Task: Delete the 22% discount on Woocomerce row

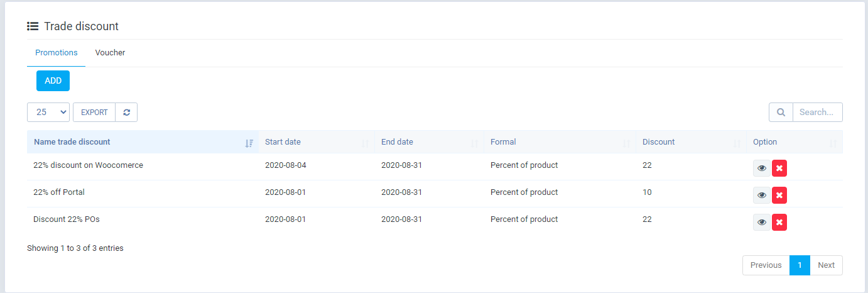Action: click(779, 169)
